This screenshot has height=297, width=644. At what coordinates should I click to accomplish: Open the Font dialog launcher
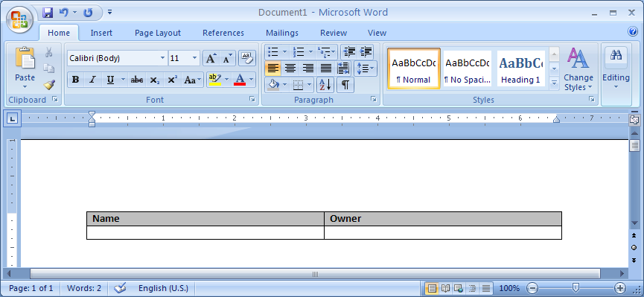(x=252, y=100)
